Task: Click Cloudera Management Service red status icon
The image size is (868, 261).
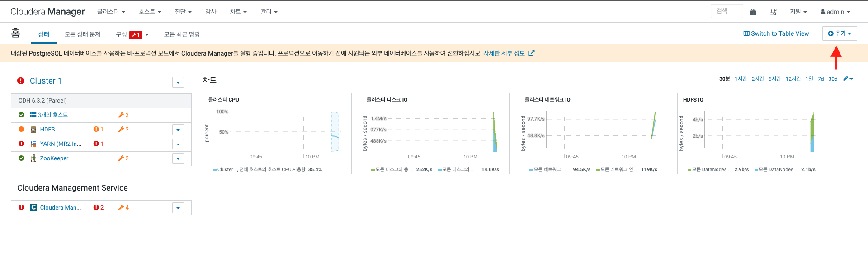Action: pyautogui.click(x=21, y=207)
